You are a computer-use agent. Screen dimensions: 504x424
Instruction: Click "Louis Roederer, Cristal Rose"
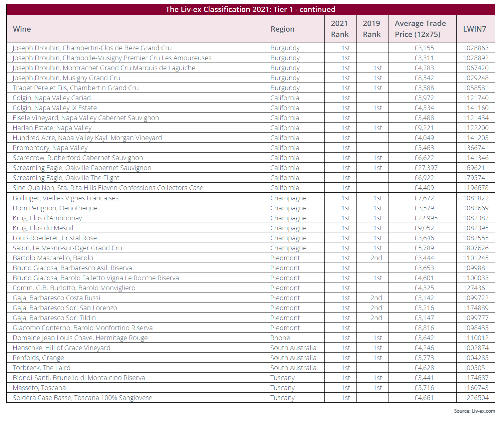55,238
